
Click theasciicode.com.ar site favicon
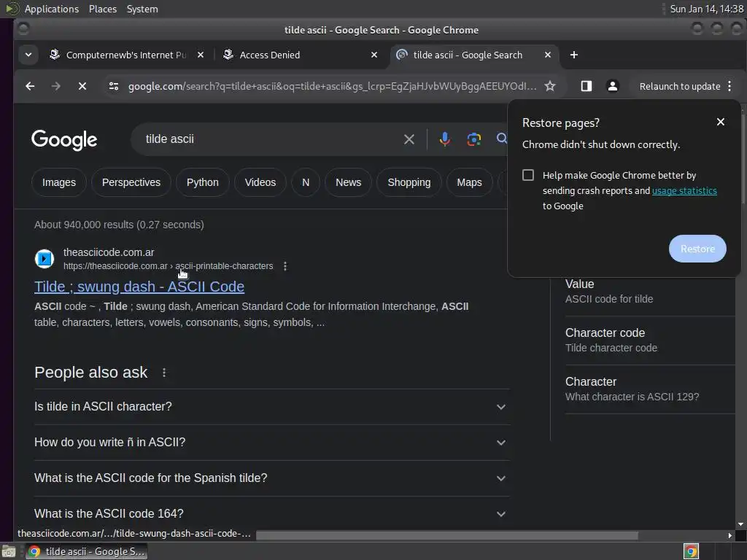click(44, 259)
